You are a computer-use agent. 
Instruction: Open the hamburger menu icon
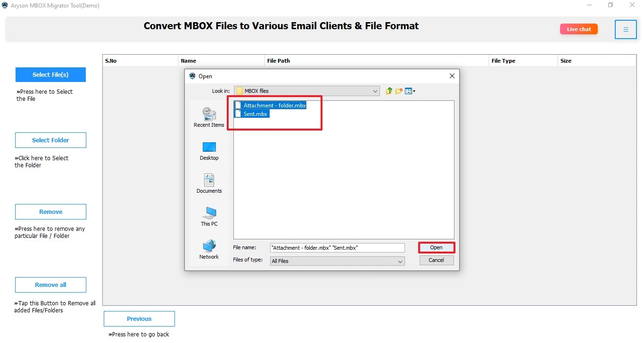pyautogui.click(x=626, y=29)
